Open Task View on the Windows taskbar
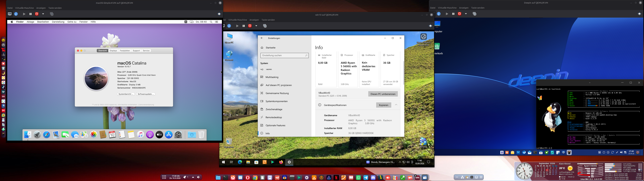This screenshot has height=181, width=644. (x=231, y=162)
